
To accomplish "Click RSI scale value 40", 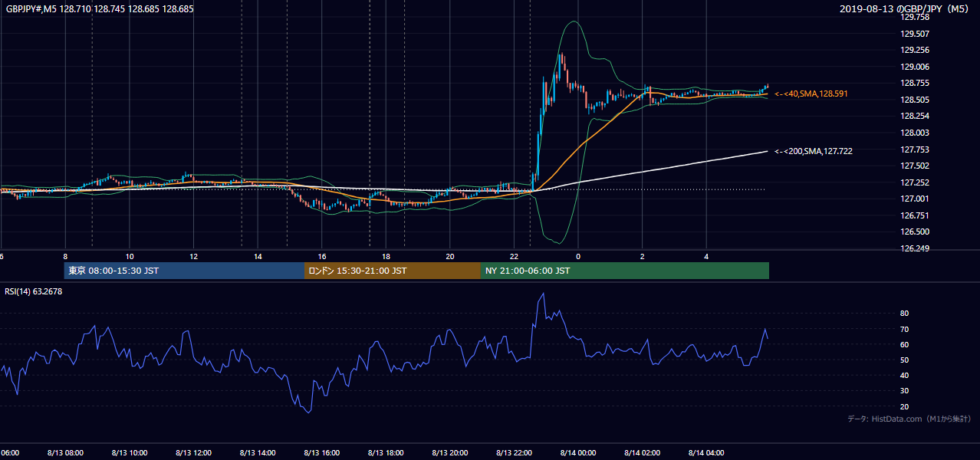I will pos(904,375).
